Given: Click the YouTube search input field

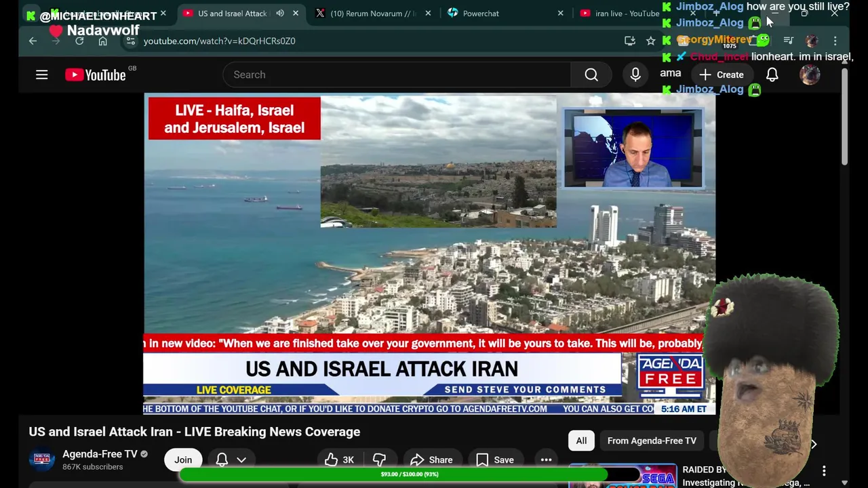Looking at the screenshot, I should (397, 75).
